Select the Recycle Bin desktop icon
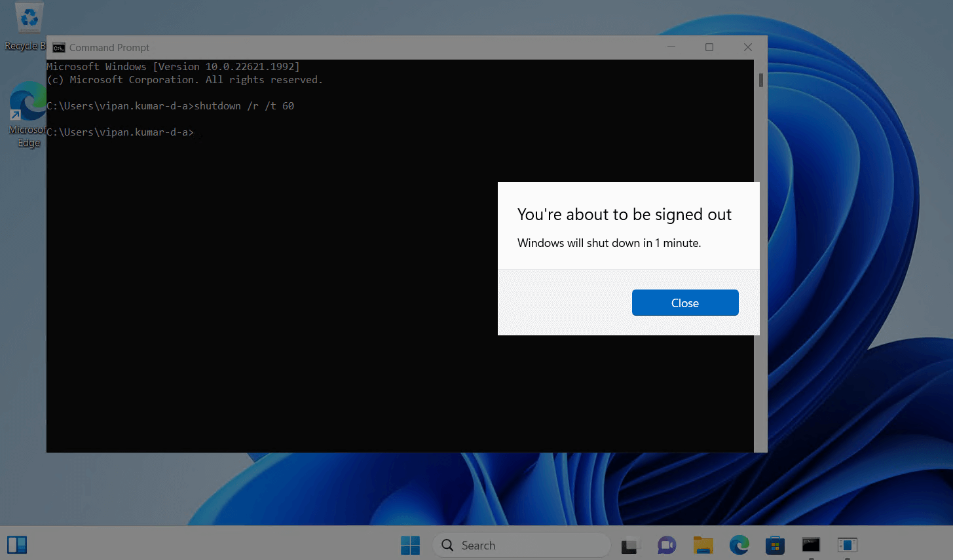The width and height of the screenshot is (953, 560). pos(26,28)
